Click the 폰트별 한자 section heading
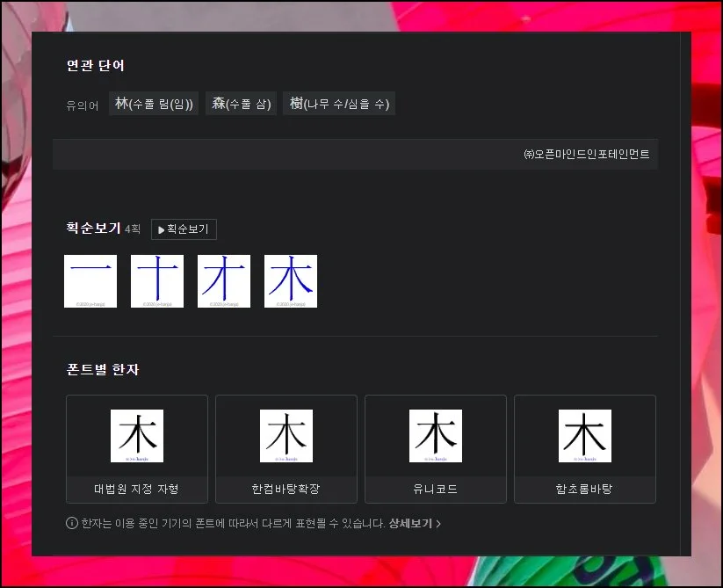This screenshot has width=723, height=588. 103,369
